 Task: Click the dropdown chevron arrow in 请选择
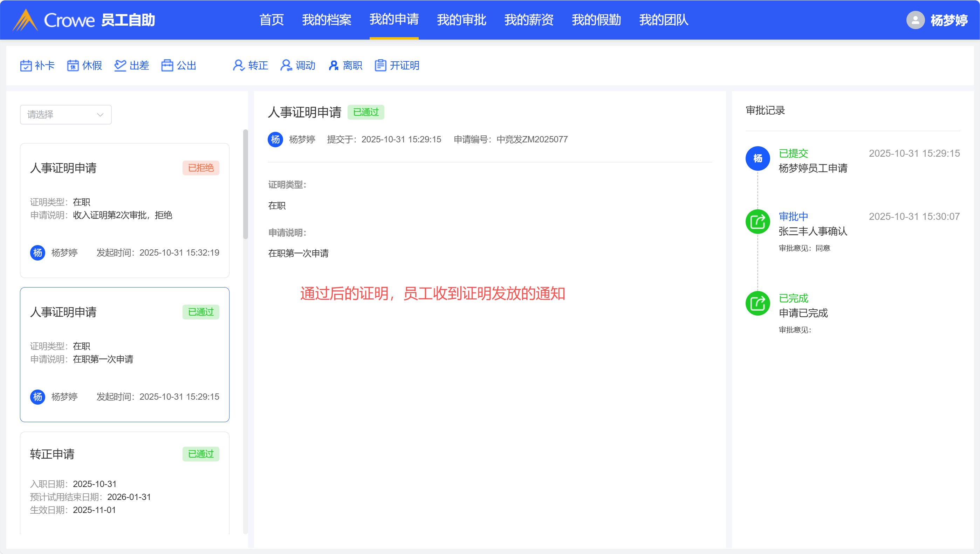[x=101, y=115]
